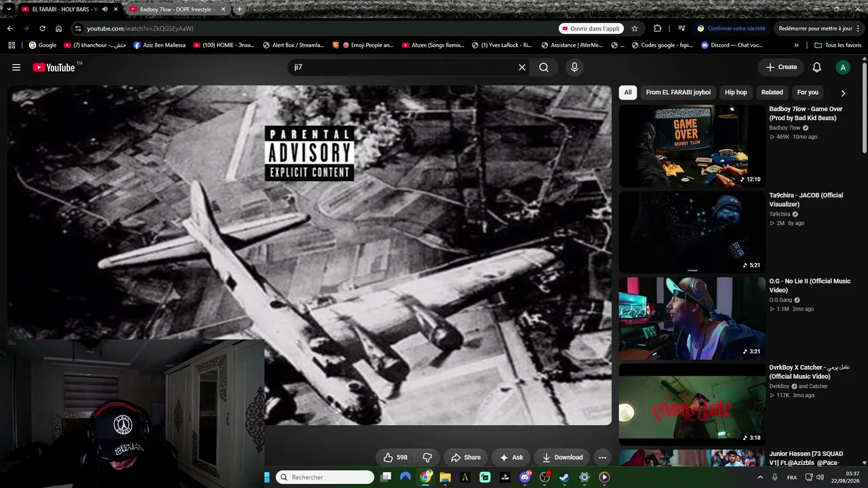The image size is (868, 488).
Task: Download the video
Action: pos(562,457)
